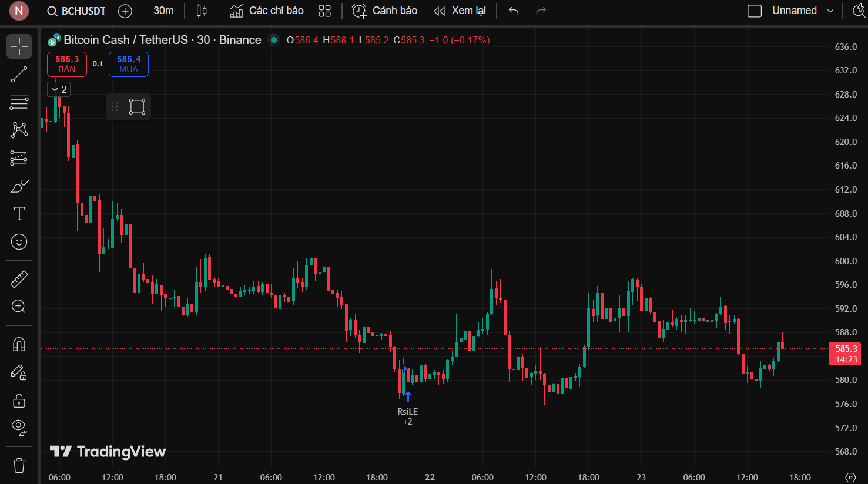Click the 0.1 spread value
Screen dimensions: 868x484
point(98,64)
